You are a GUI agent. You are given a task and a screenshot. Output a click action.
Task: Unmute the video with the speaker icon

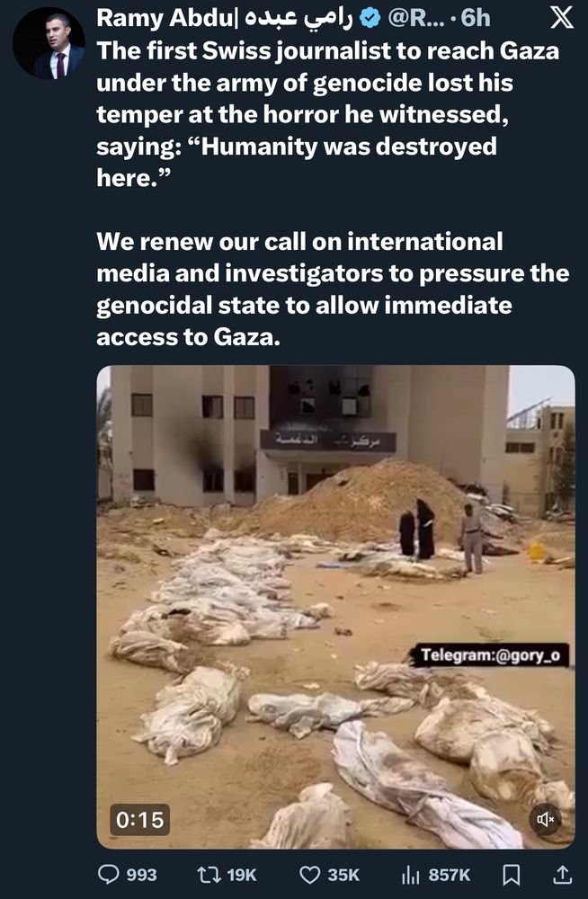(x=545, y=819)
